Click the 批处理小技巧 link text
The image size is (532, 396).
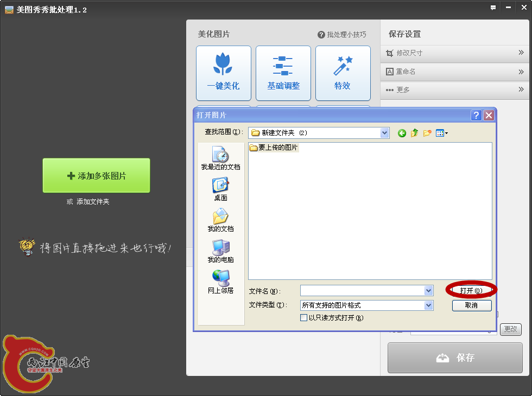(347, 35)
